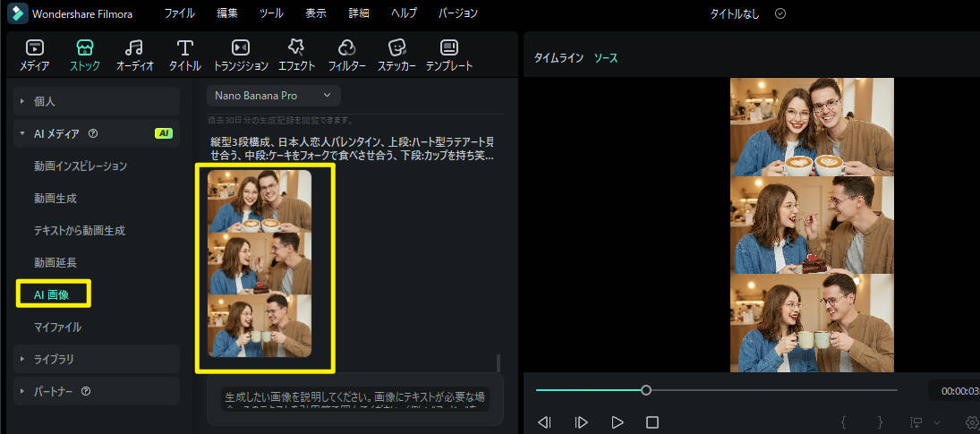980x434 pixels.
Task: Step back one frame in preview
Action: pos(544,422)
